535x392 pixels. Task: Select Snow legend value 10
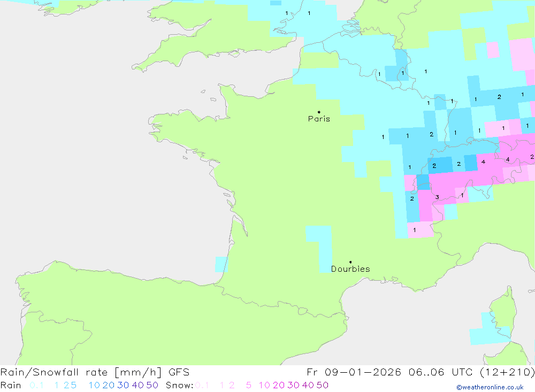tap(264, 385)
